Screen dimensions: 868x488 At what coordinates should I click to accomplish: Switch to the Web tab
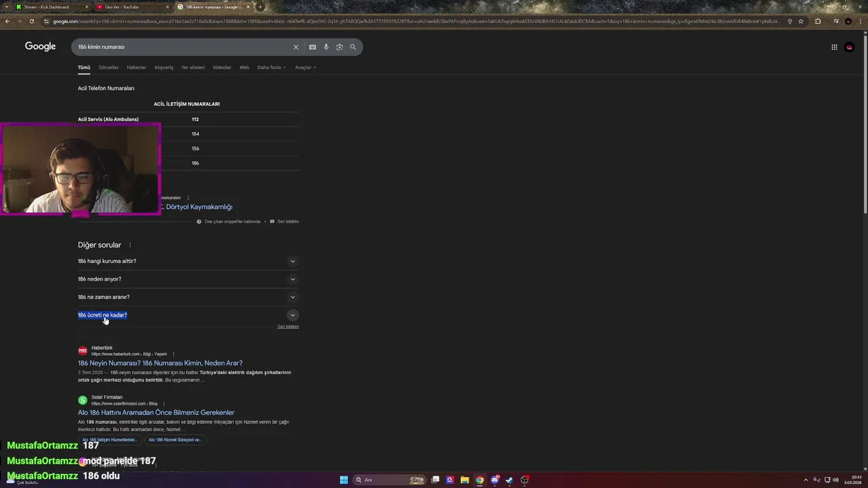tap(244, 67)
